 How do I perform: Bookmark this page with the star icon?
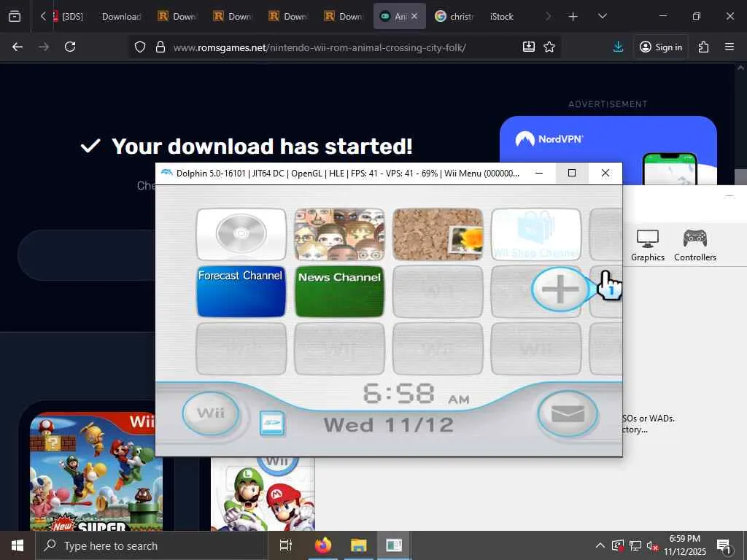point(549,47)
